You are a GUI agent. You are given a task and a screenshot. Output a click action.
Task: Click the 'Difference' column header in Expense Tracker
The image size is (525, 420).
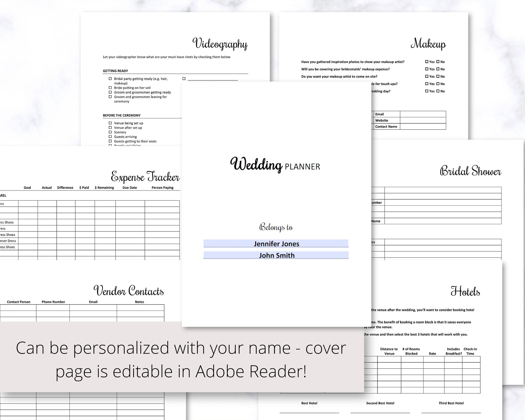[65, 188]
